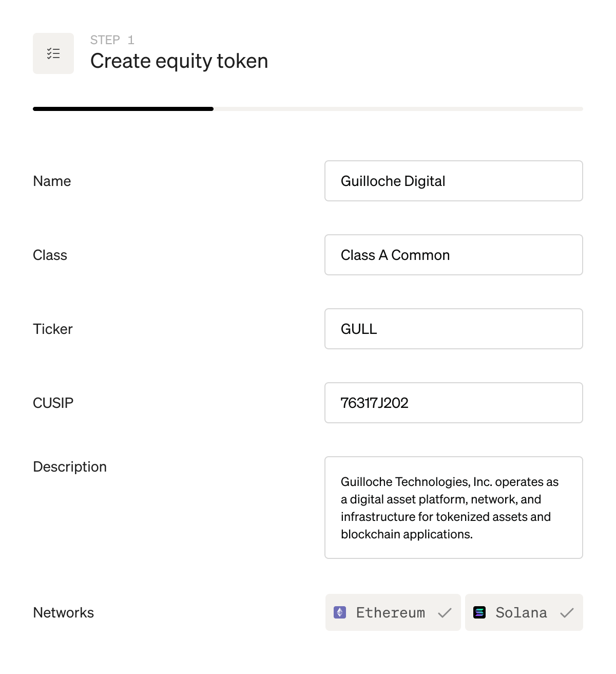
Task: Click the checklist icon beside Step 1 heading
Action: [53, 53]
